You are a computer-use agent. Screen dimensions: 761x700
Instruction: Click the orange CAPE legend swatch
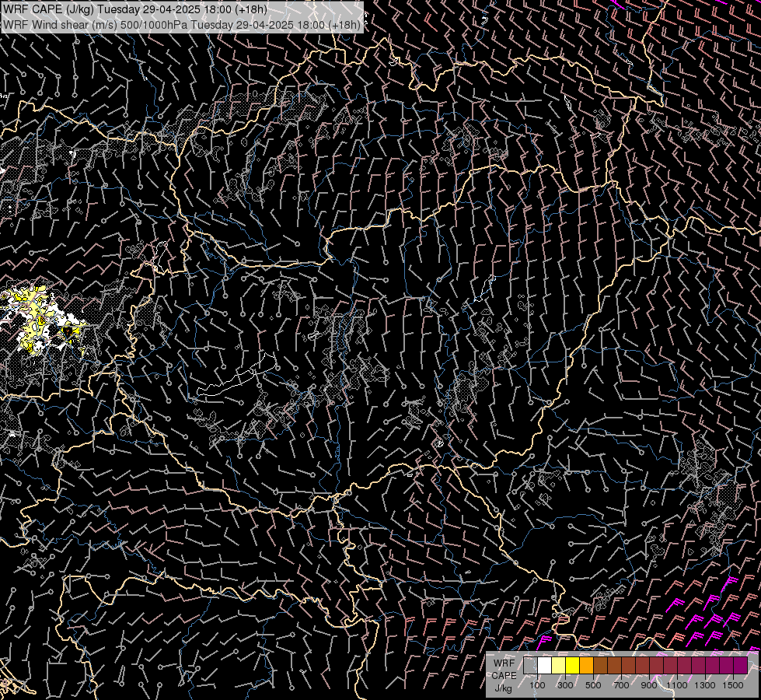pyautogui.click(x=587, y=666)
